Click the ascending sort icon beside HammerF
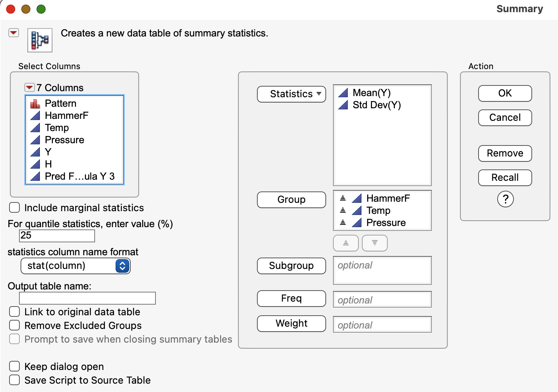Screen dimensions: 558x392 pos(343,198)
